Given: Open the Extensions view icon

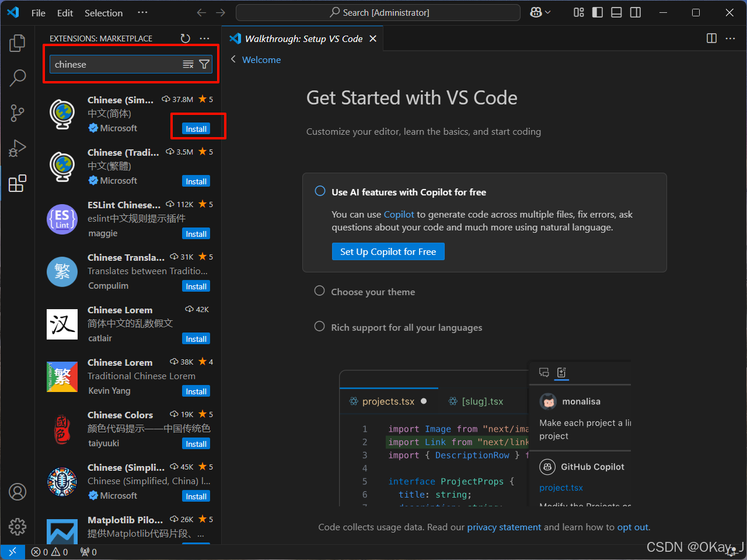Looking at the screenshot, I should [x=18, y=183].
